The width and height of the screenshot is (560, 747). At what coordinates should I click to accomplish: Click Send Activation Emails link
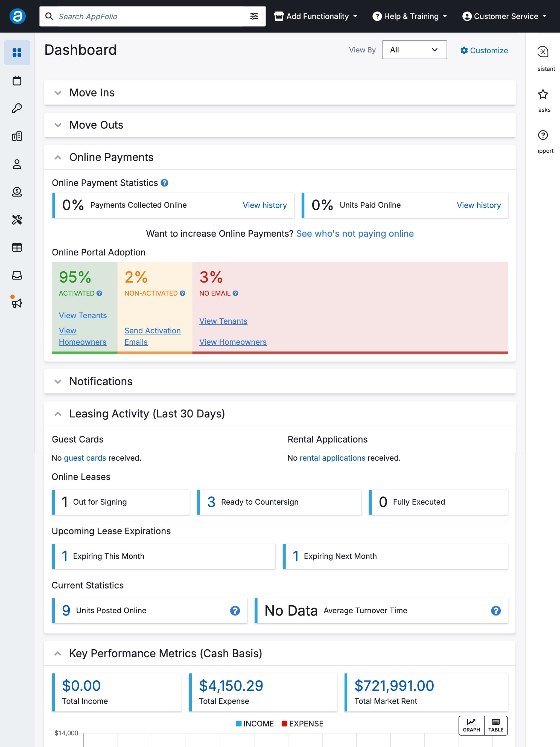point(153,336)
